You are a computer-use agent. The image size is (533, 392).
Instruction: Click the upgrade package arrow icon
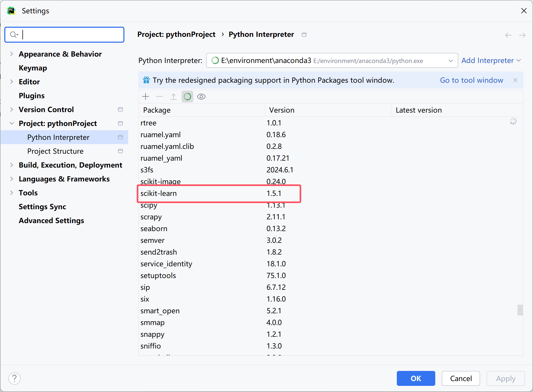[174, 97]
